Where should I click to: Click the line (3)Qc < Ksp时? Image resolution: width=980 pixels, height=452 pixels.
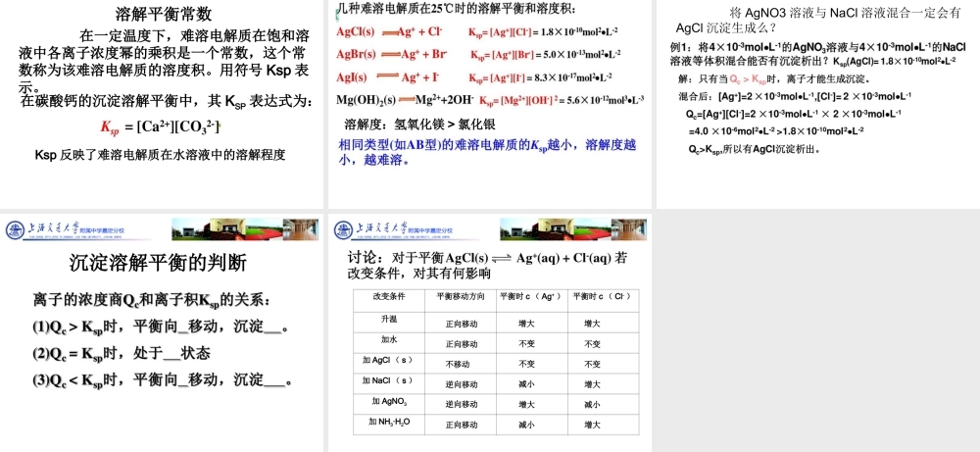[162, 380]
